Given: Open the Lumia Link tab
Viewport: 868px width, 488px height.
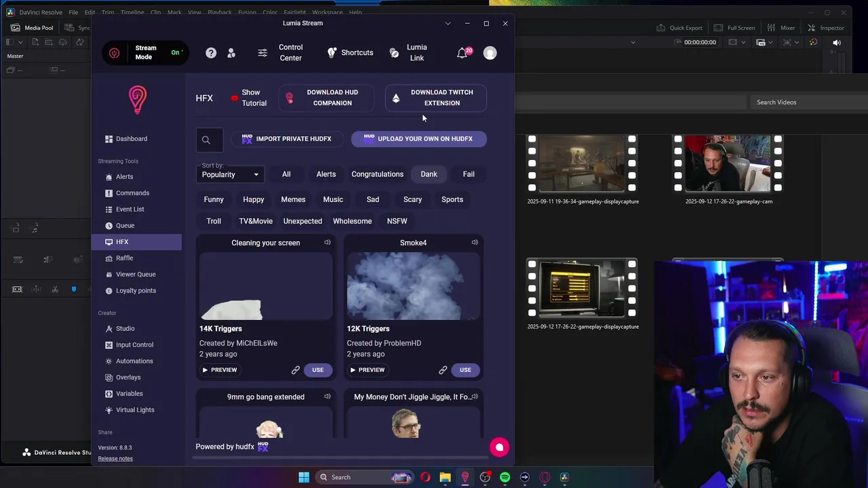Looking at the screenshot, I should point(408,53).
